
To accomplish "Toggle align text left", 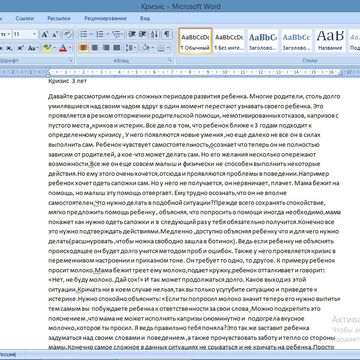I will (x=84, y=48).
